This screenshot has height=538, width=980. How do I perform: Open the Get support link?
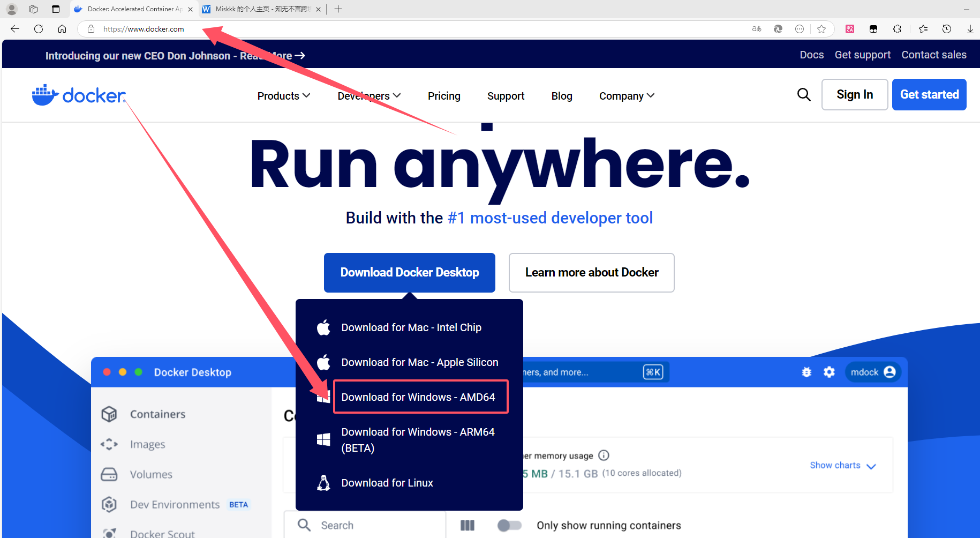(x=862, y=55)
